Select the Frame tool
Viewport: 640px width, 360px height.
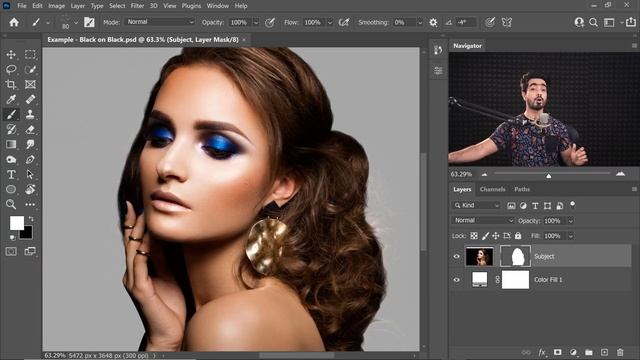30,84
